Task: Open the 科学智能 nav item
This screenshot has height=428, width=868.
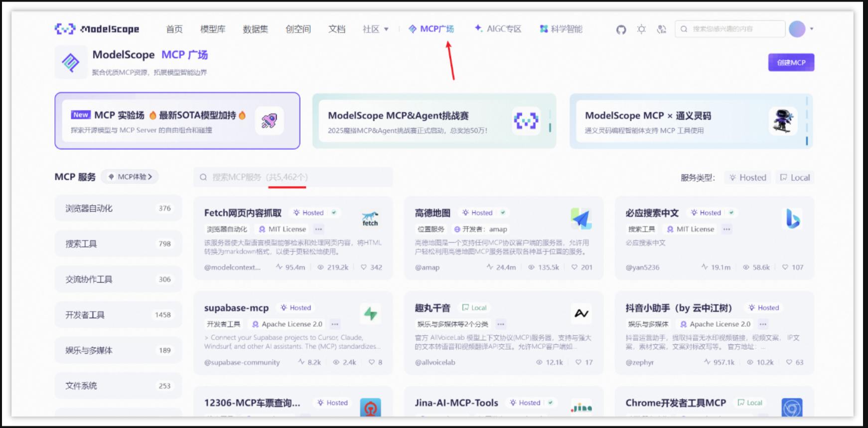Action: [x=561, y=29]
